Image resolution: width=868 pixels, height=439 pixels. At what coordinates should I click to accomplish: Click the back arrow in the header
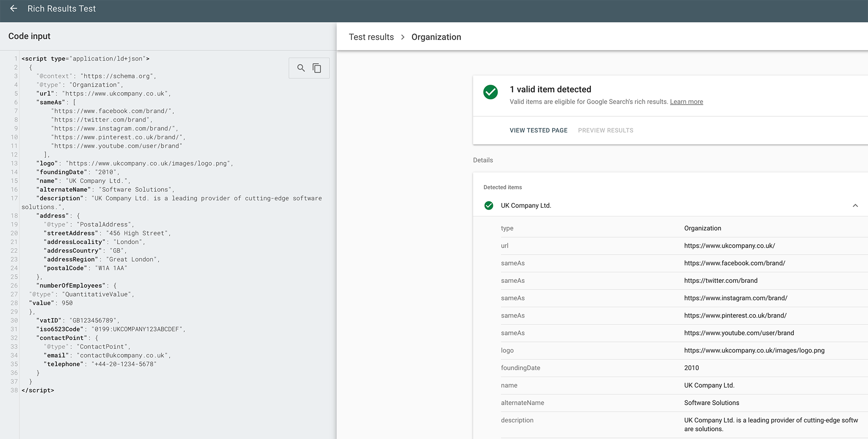tap(13, 8)
